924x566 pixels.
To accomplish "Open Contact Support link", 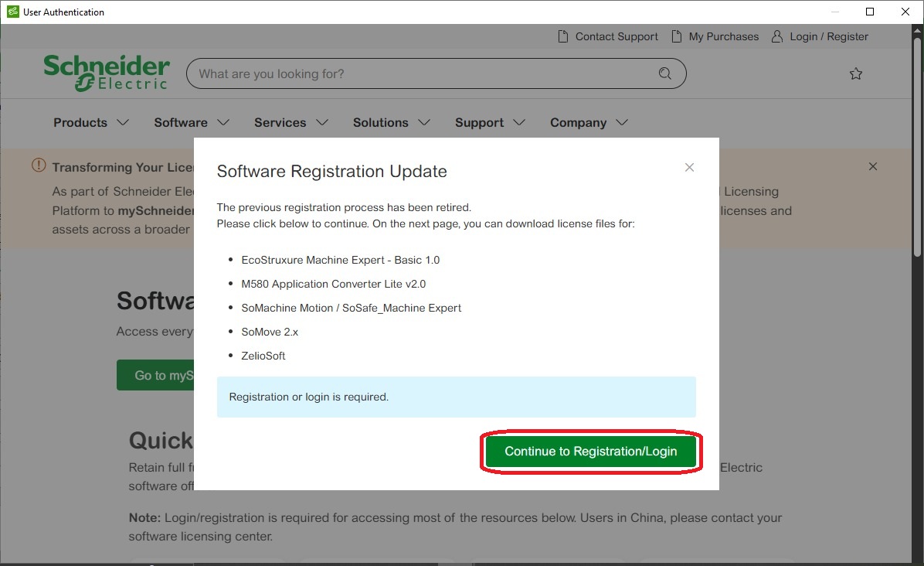I will click(617, 36).
